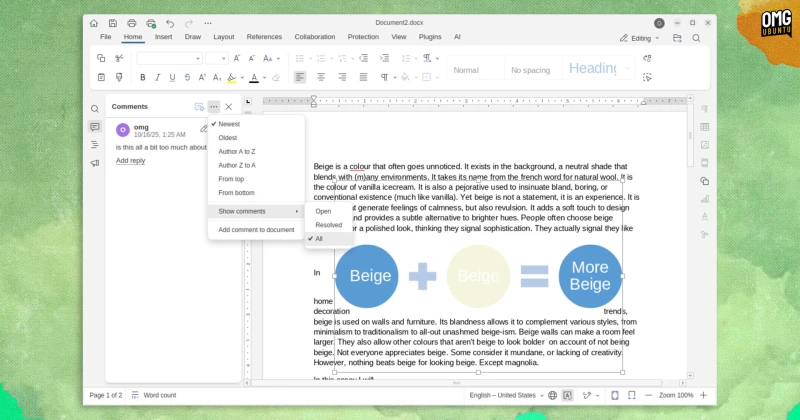Screen dimensions: 800x420
Task: Click the Justify alignment icon
Action: pyautogui.click(x=365, y=77)
